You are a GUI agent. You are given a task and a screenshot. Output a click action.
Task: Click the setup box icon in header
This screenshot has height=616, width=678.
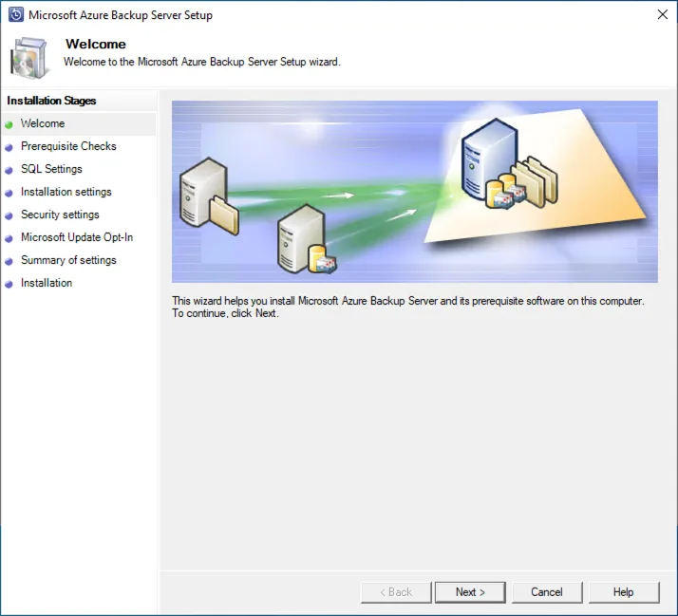point(30,58)
